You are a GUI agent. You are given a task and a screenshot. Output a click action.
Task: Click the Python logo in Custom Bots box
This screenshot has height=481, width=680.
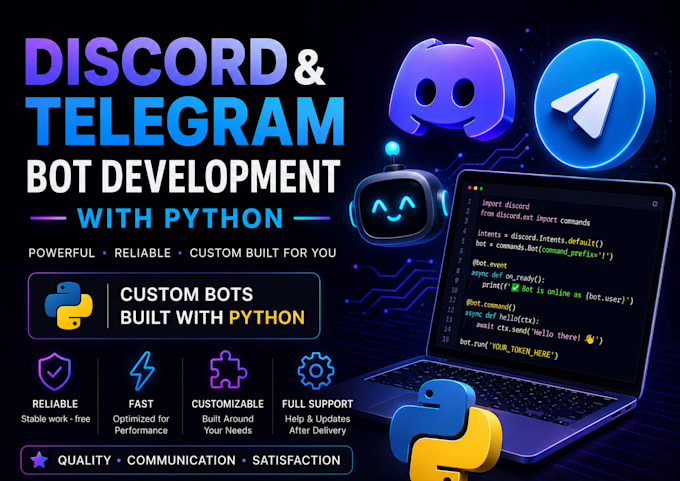point(69,306)
